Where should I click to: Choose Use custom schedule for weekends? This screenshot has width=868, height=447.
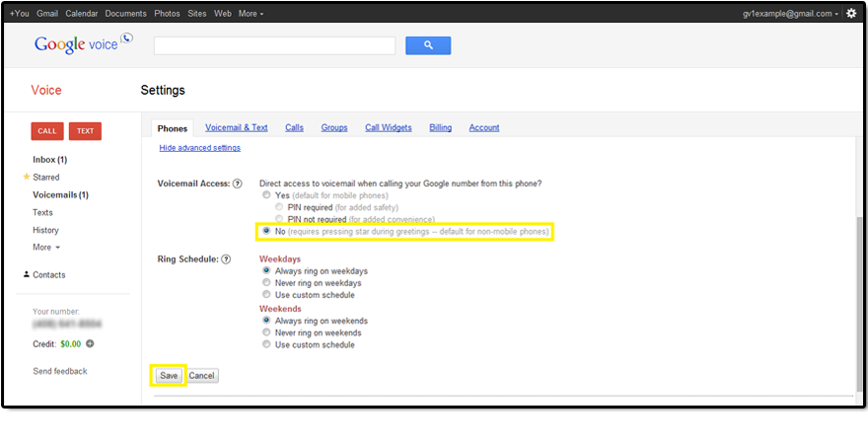pyautogui.click(x=265, y=345)
